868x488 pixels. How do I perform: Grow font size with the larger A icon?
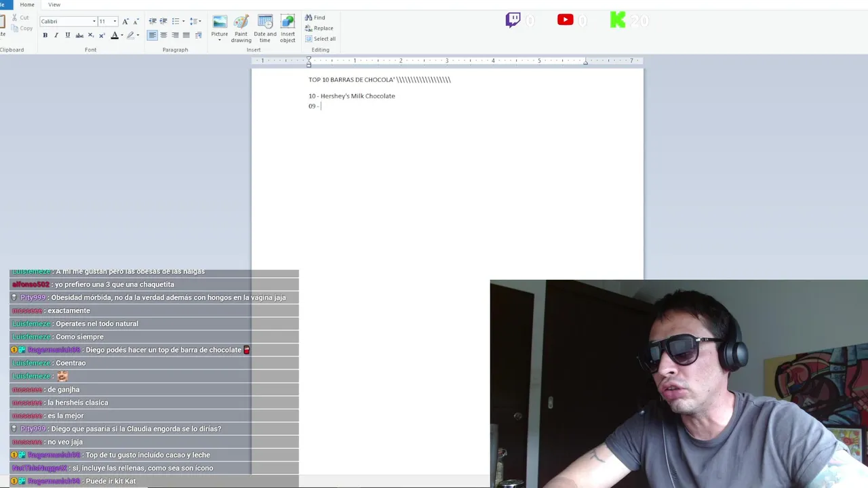click(125, 22)
